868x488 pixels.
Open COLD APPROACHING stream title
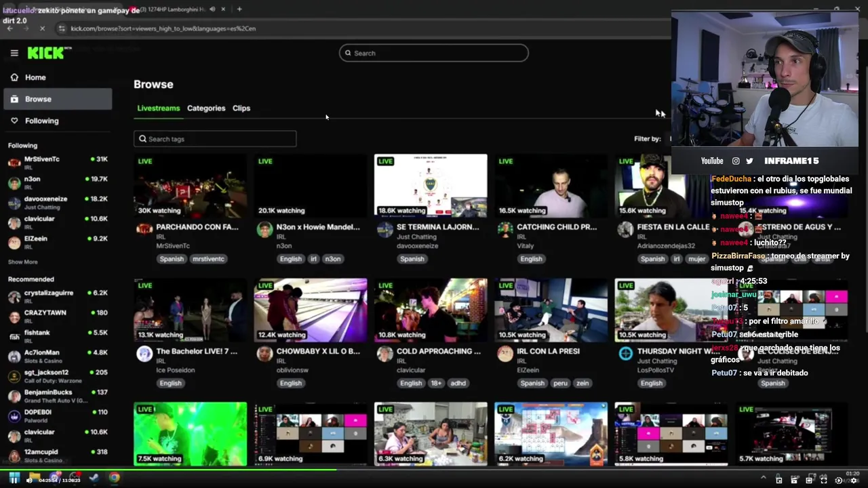click(x=438, y=351)
